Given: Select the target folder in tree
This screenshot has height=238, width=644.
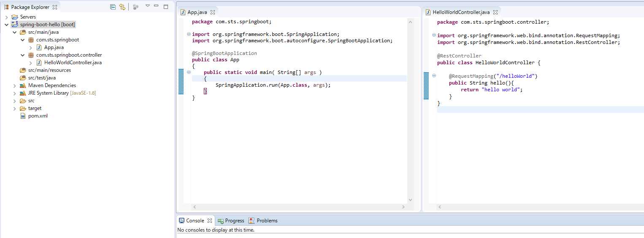Looking at the screenshot, I should coord(35,108).
